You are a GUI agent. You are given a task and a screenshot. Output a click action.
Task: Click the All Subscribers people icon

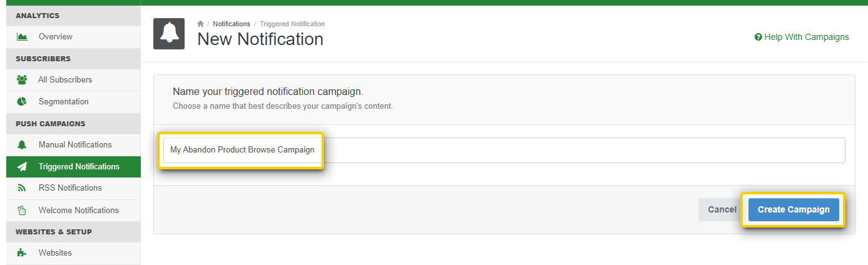22,80
